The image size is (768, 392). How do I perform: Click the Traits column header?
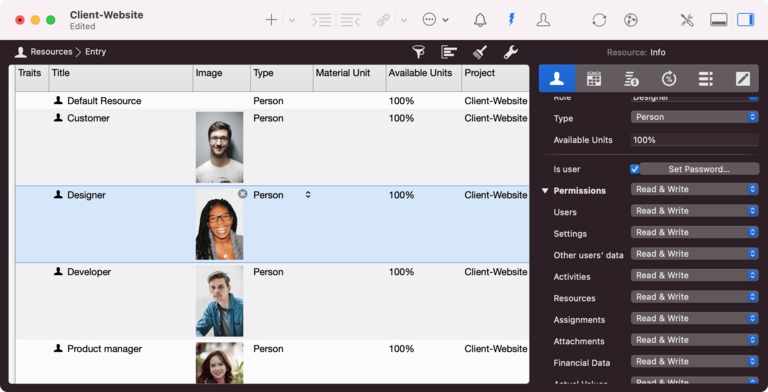(x=32, y=78)
